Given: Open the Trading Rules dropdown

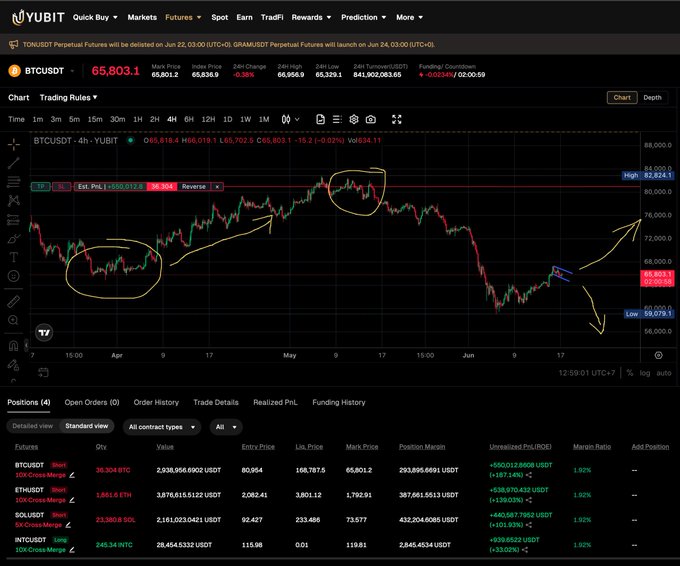Looking at the screenshot, I should pos(69,98).
